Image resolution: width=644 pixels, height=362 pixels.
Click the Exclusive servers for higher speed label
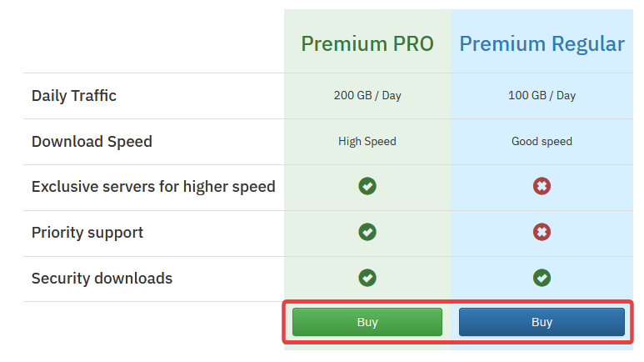coord(153,187)
